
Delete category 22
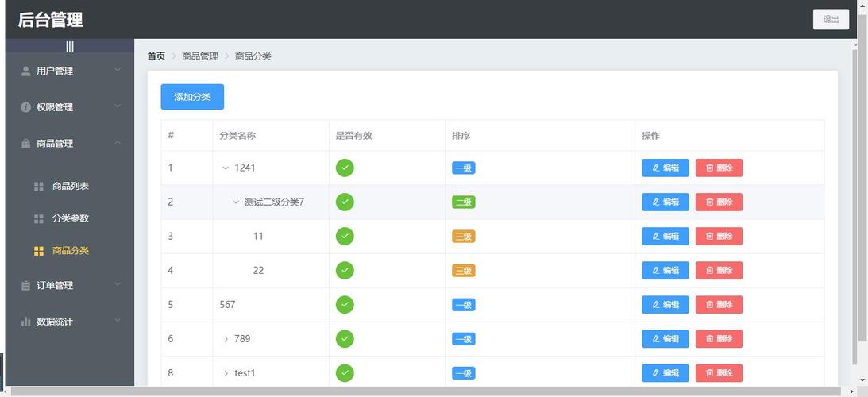pos(719,271)
